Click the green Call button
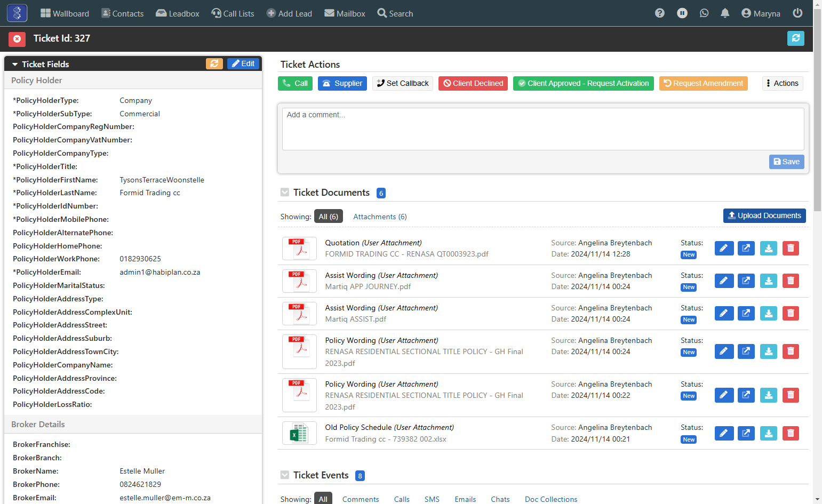 (x=295, y=83)
